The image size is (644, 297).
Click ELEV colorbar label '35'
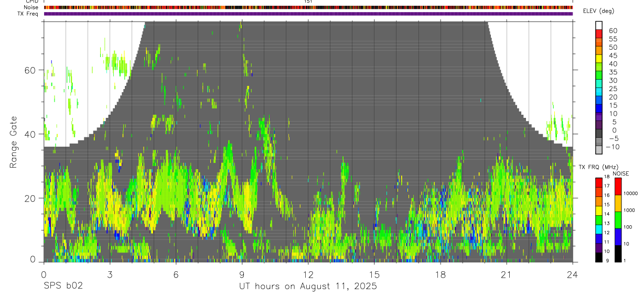tap(613, 72)
